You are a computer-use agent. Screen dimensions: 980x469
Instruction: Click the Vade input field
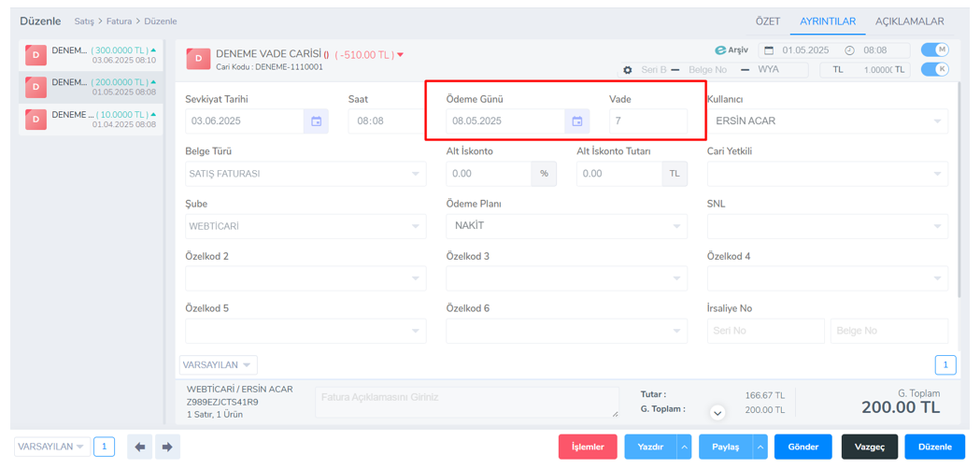click(647, 121)
